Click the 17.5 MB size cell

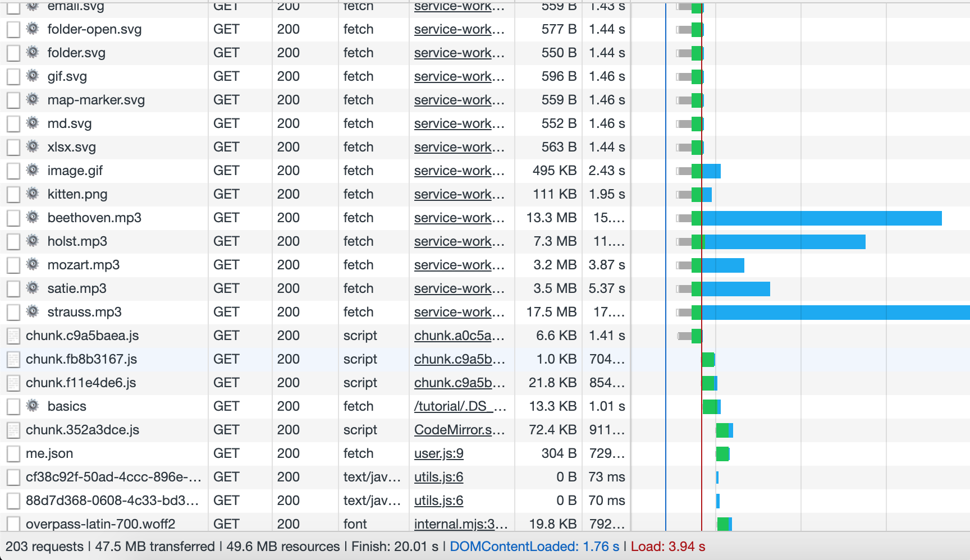551,312
